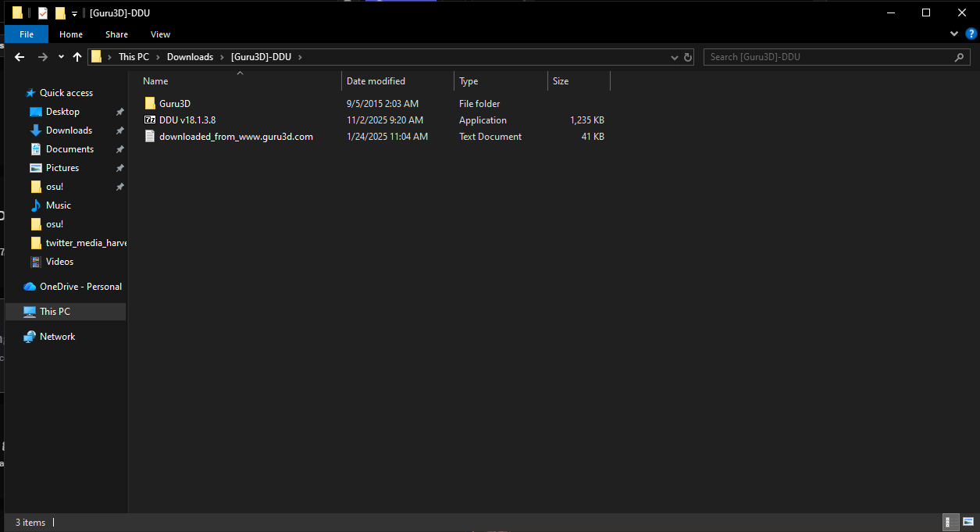Expand the chevron after Downloads breadcrumb

[223, 57]
